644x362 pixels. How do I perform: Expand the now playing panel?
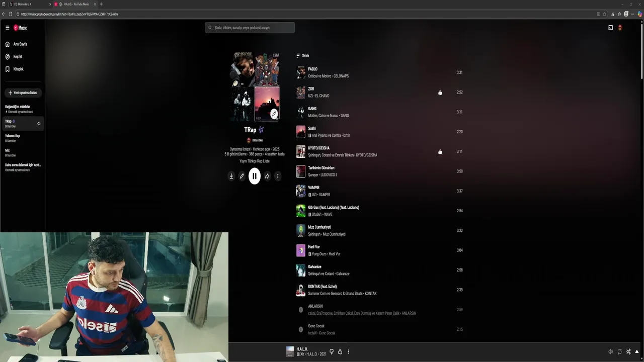637,351
